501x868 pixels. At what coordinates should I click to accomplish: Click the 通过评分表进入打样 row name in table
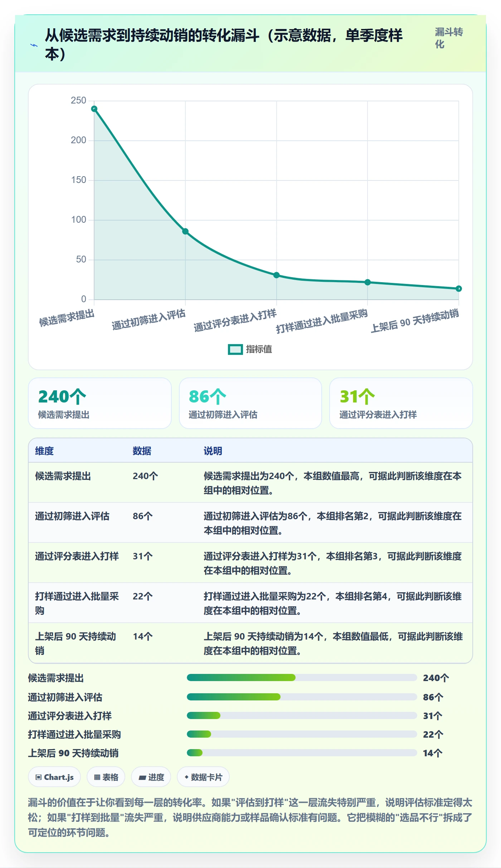(77, 556)
